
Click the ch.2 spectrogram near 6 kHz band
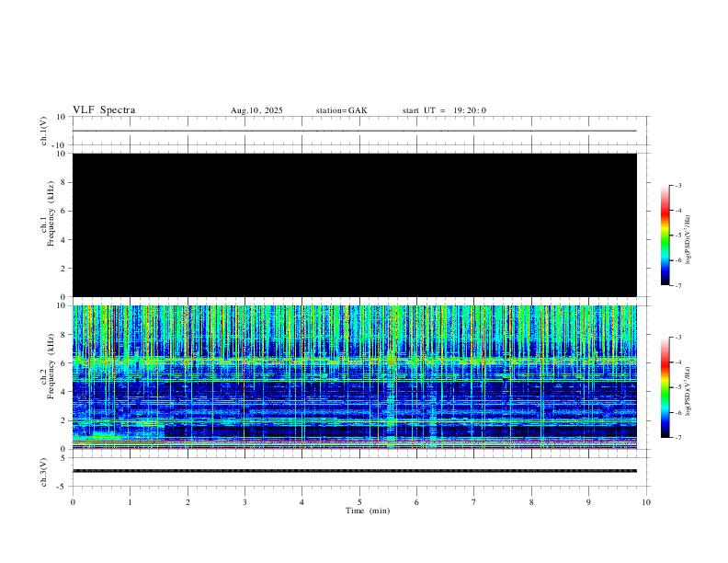coord(355,361)
